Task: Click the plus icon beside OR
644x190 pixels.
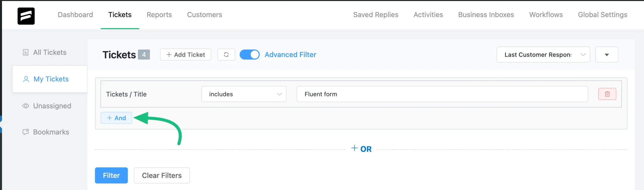Action: click(x=354, y=148)
